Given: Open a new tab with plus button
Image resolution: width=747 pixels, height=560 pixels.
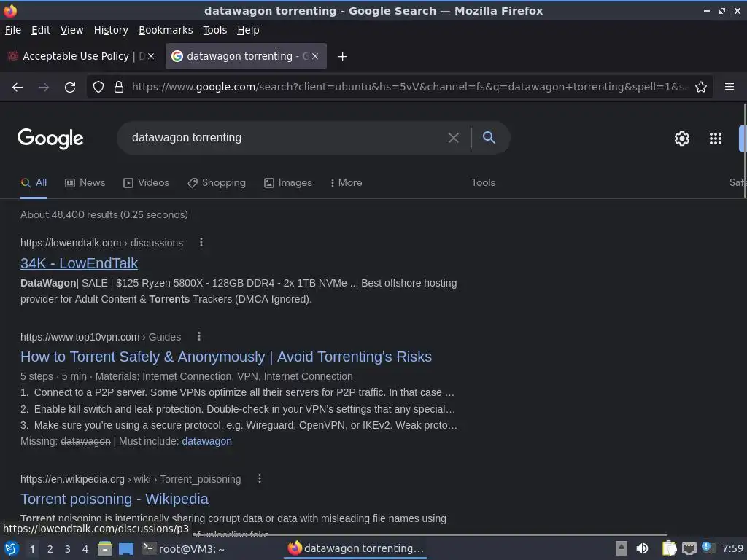Looking at the screenshot, I should pos(342,57).
